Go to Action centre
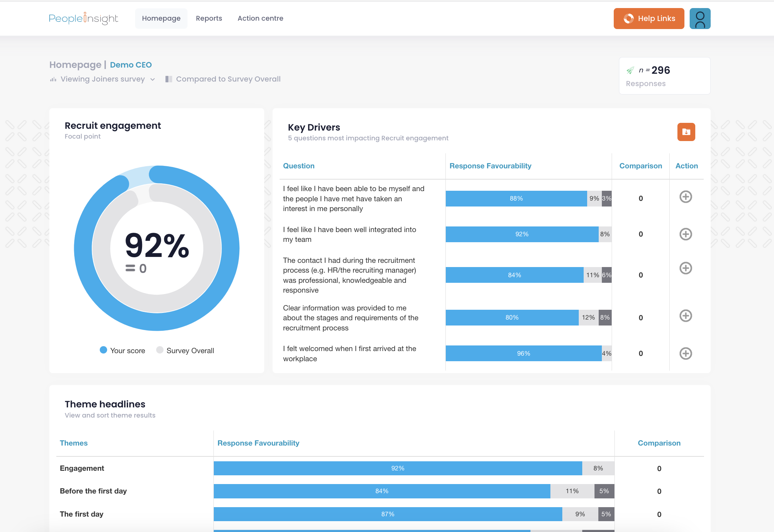The width and height of the screenshot is (774, 532). (260, 18)
